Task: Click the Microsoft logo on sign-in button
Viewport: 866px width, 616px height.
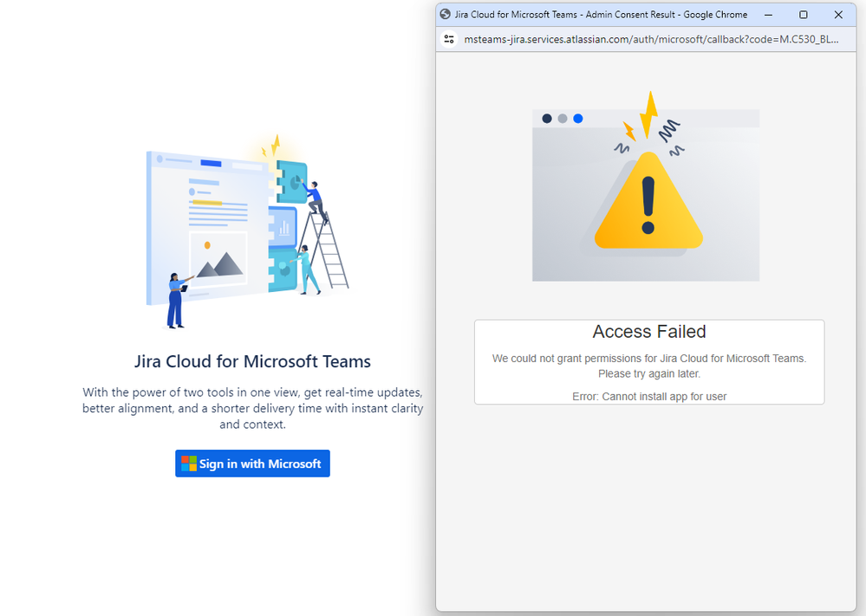Action: pos(189,464)
